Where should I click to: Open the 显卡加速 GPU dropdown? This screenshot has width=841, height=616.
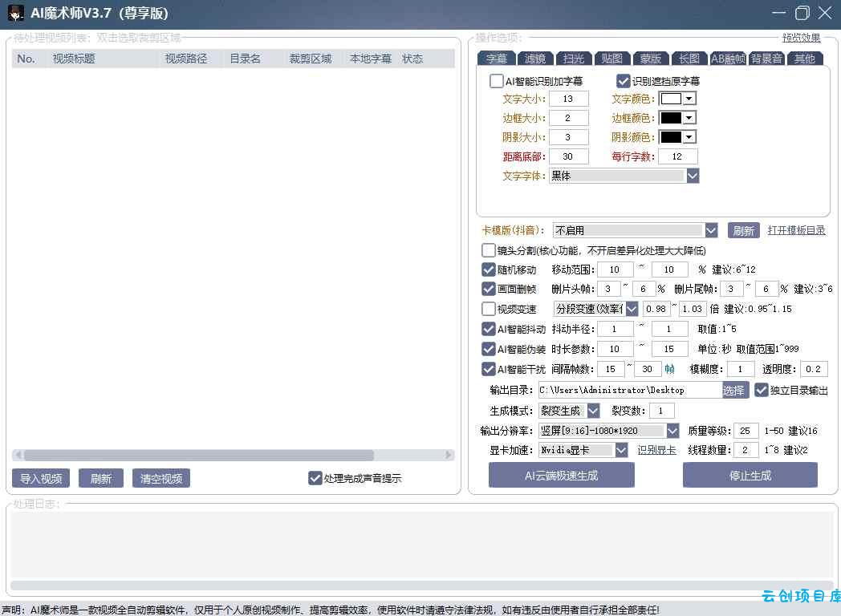point(621,450)
